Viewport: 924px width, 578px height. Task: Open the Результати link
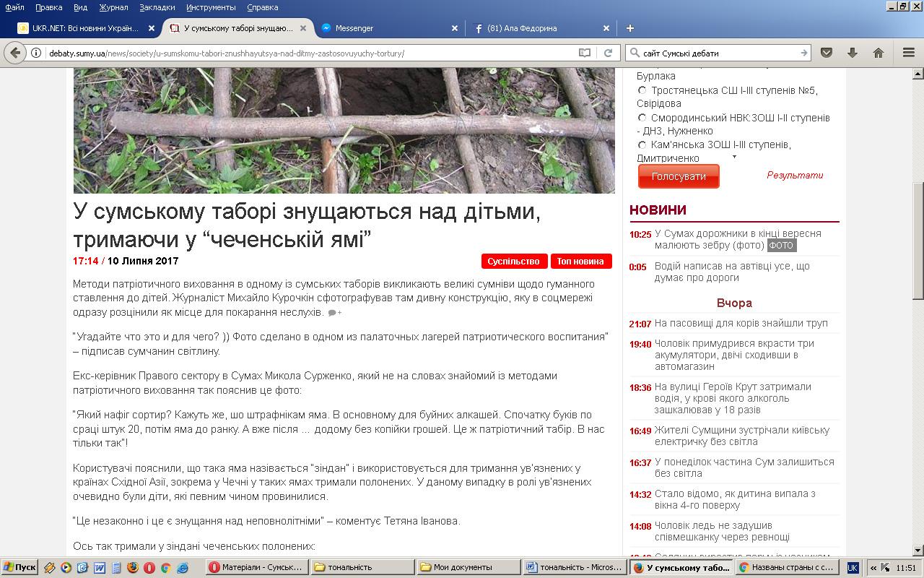pyautogui.click(x=795, y=175)
